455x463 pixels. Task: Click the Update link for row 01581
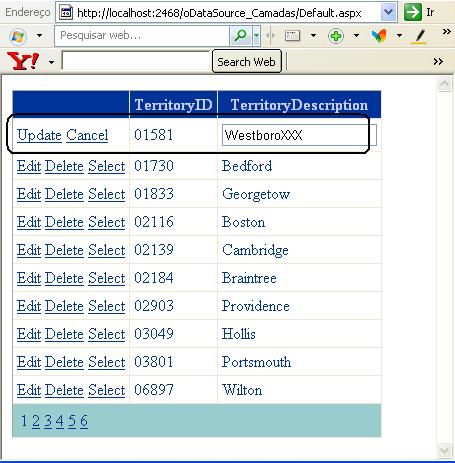[x=39, y=135]
